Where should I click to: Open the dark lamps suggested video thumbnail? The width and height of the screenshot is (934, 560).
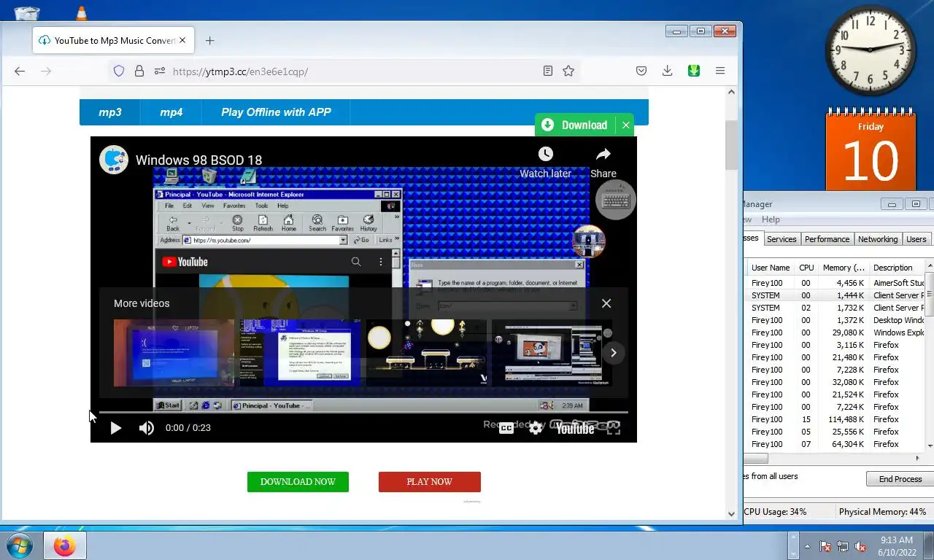[x=426, y=353]
